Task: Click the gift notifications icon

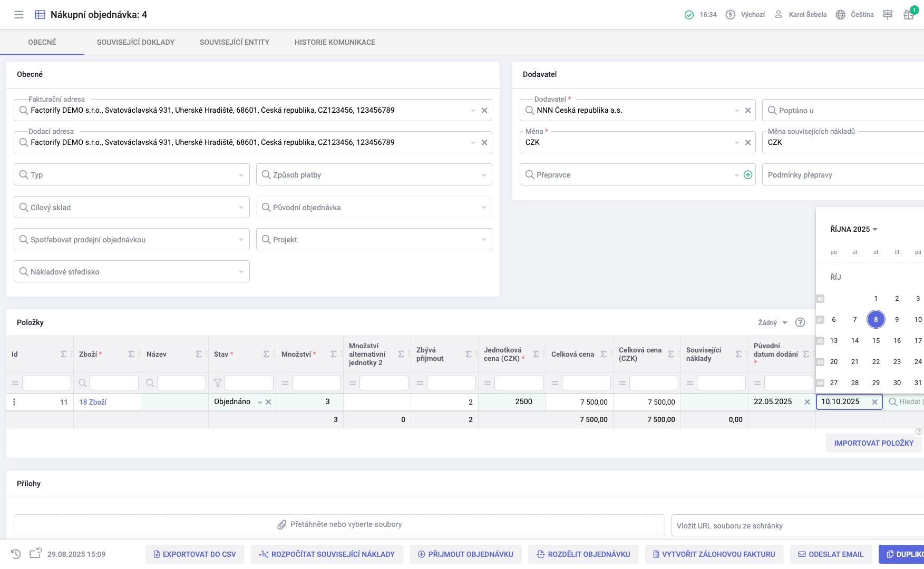Action: tap(908, 15)
